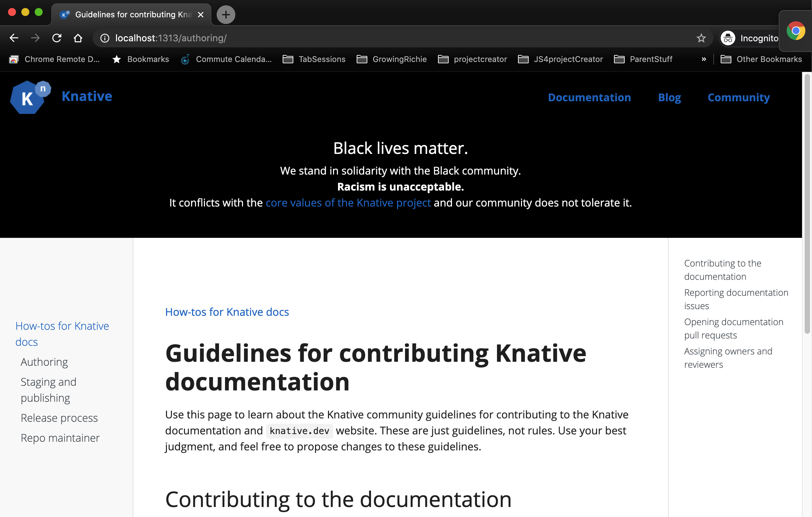
Task: Click the knative.dev inline code text
Action: [x=299, y=431]
